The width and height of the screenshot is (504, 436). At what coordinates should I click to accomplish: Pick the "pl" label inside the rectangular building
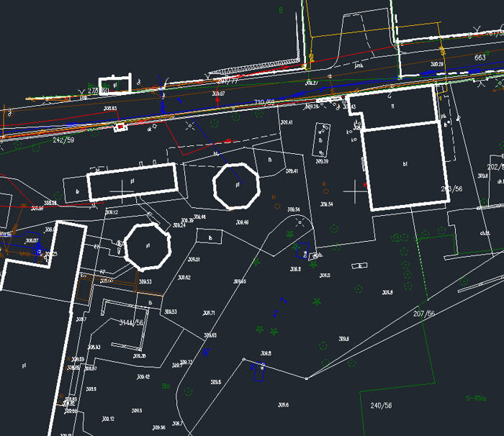(132, 181)
